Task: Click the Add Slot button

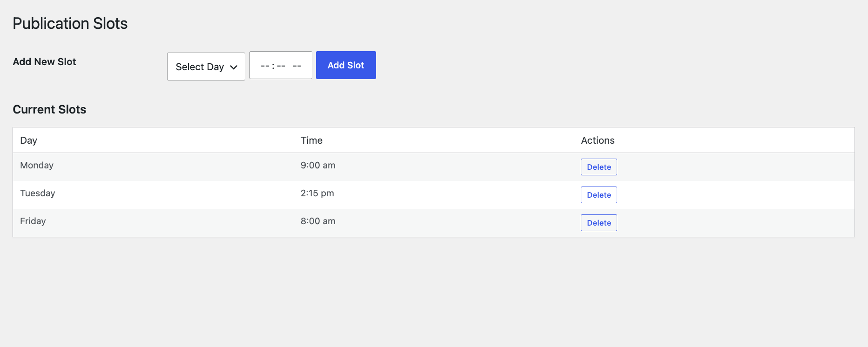Action: pos(346,65)
